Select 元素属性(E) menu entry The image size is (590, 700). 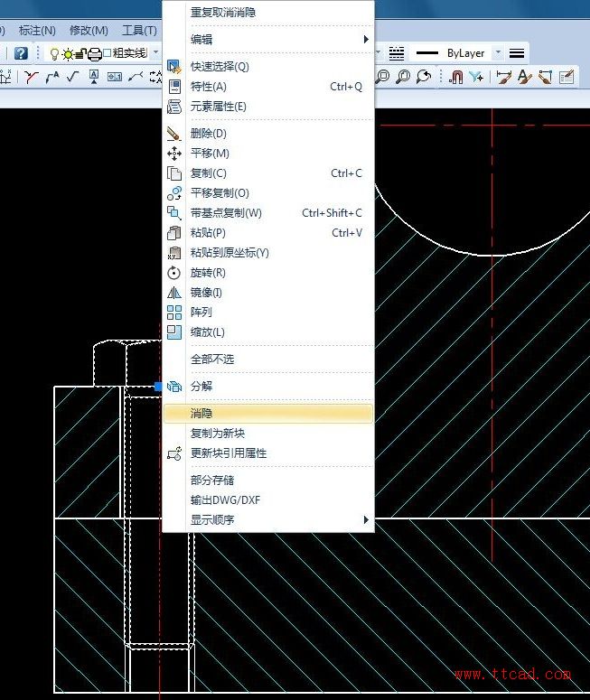click(268, 107)
